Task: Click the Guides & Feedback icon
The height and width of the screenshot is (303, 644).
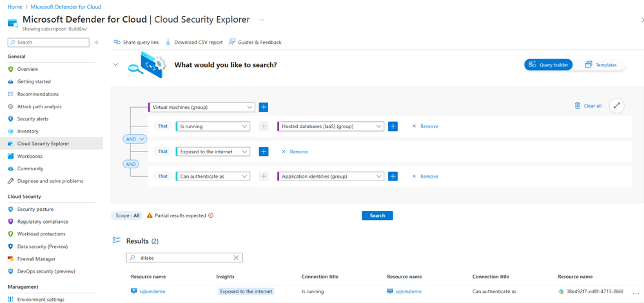Action: [232, 43]
